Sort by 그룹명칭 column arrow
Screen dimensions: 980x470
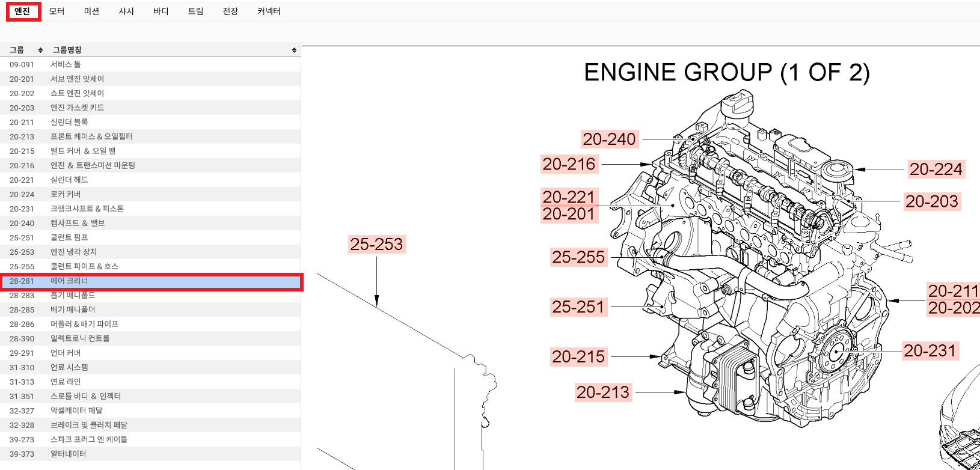294,50
